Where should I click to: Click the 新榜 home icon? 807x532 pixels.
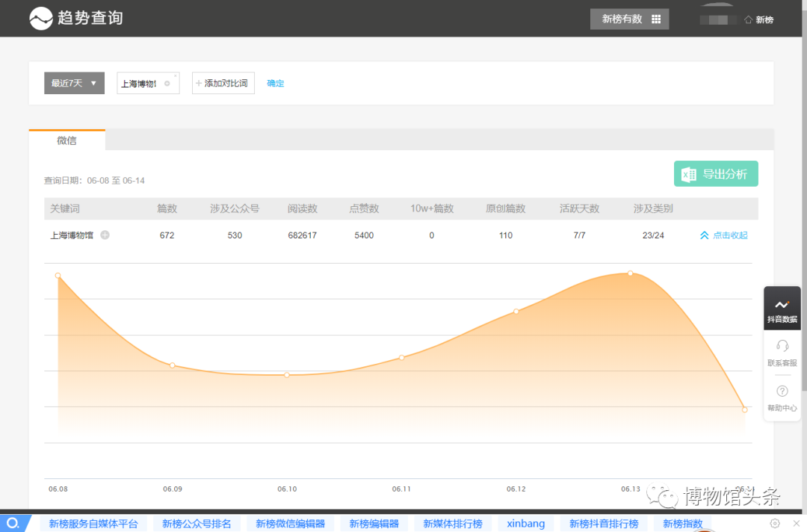pos(748,19)
